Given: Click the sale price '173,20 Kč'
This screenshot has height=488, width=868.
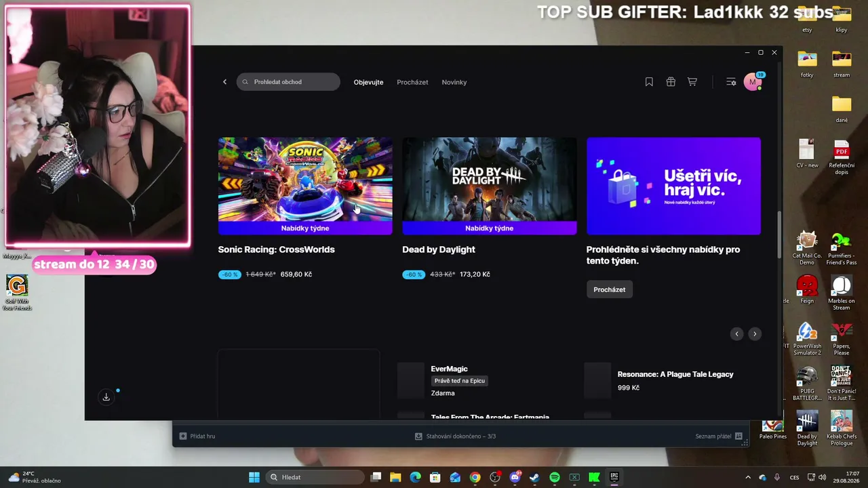Looking at the screenshot, I should point(475,274).
